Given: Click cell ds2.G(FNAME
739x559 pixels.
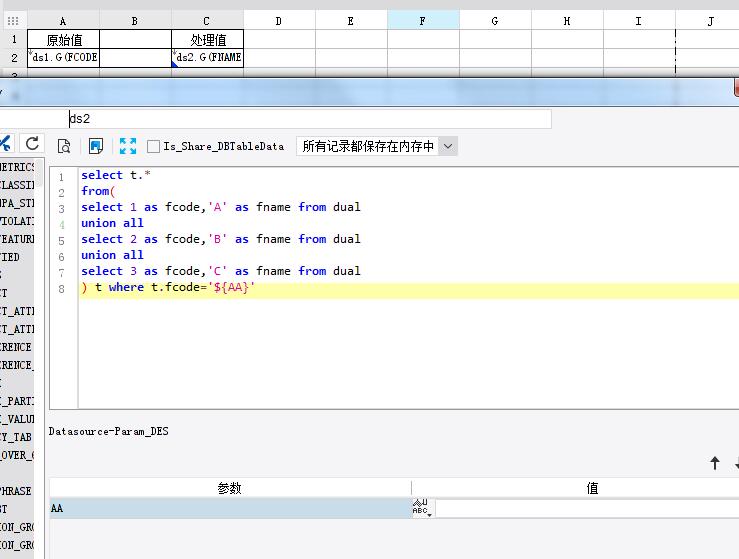Looking at the screenshot, I should 207,58.
